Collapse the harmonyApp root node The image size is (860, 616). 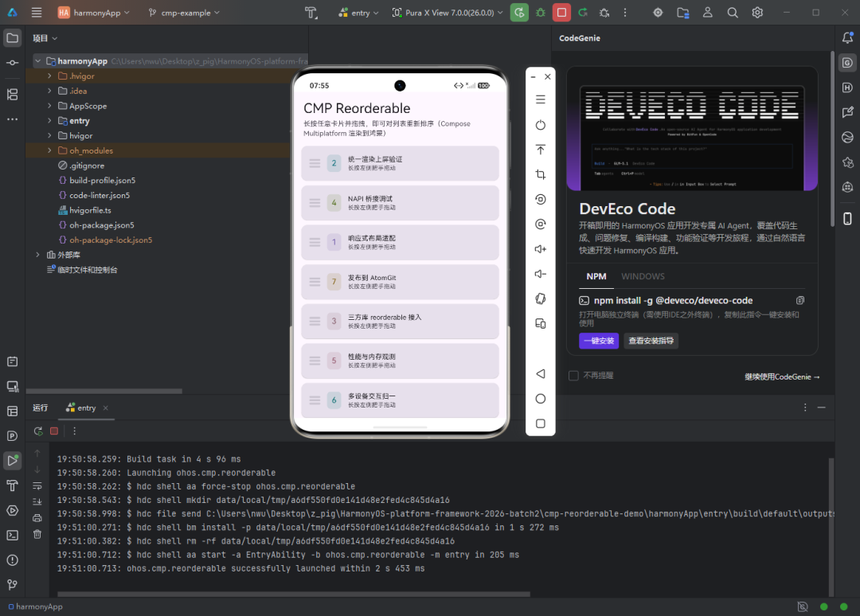[x=37, y=60]
